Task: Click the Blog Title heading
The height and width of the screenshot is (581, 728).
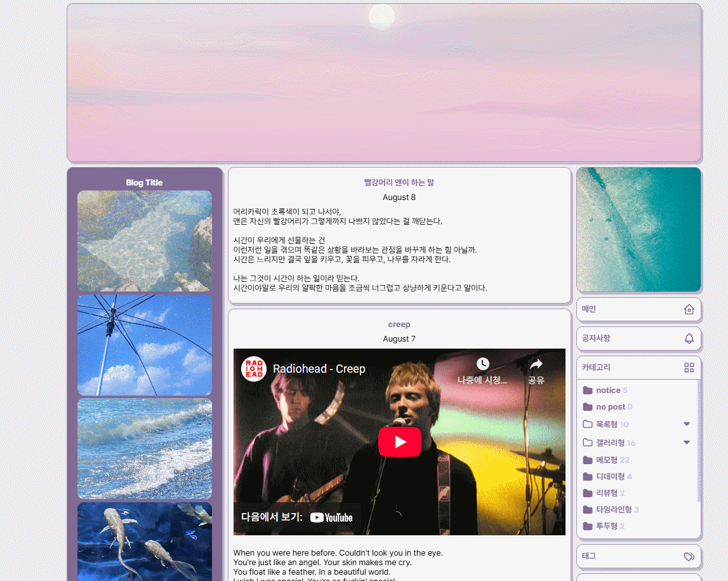Action: tap(144, 182)
